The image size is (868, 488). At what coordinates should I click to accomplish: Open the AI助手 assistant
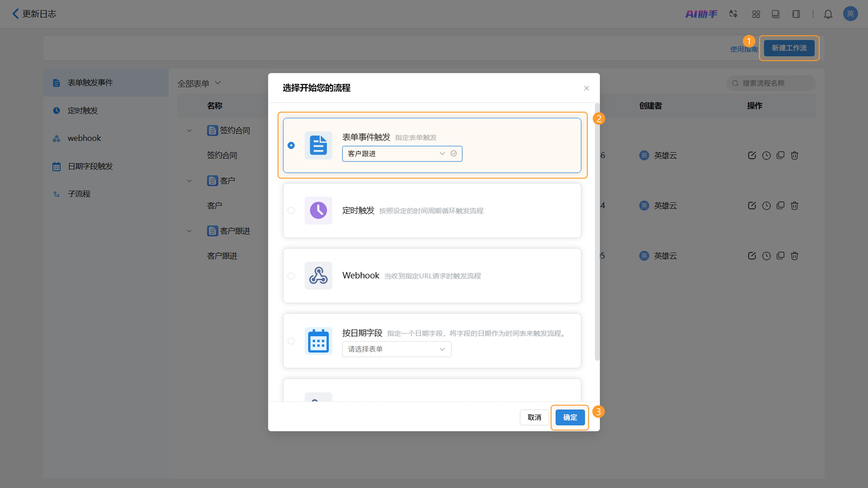701,14
